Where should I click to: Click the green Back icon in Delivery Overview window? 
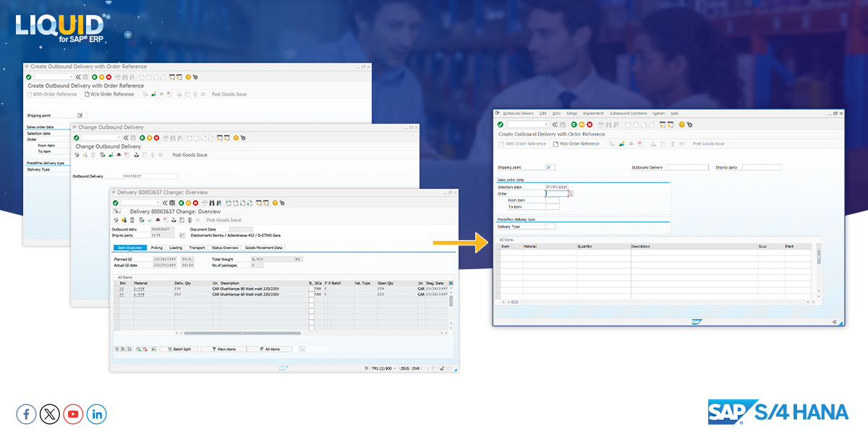182,203
